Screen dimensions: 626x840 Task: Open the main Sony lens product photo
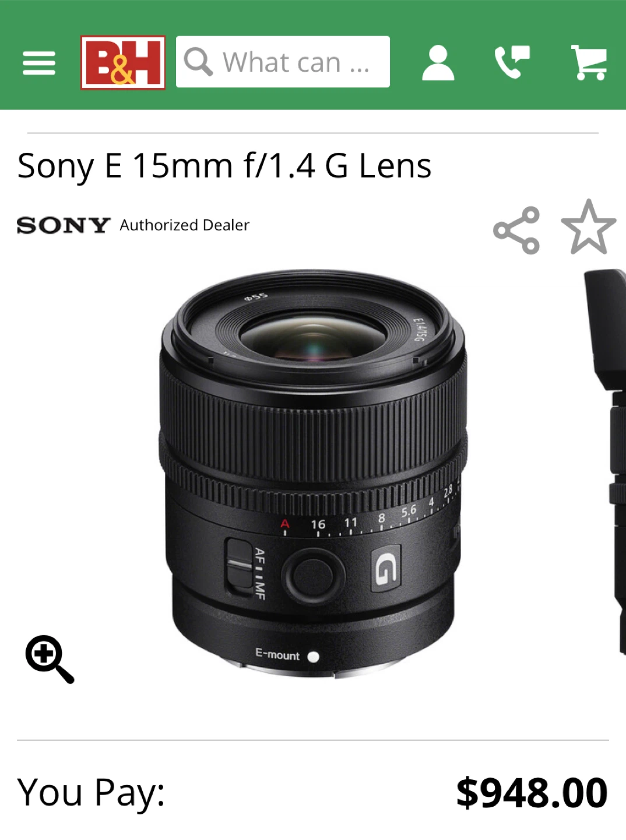(x=313, y=474)
